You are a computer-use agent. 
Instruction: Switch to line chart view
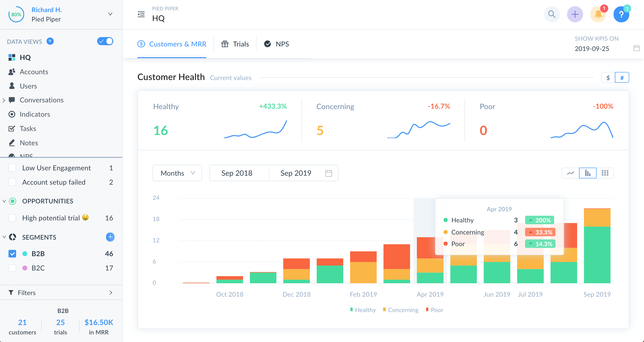(571, 173)
